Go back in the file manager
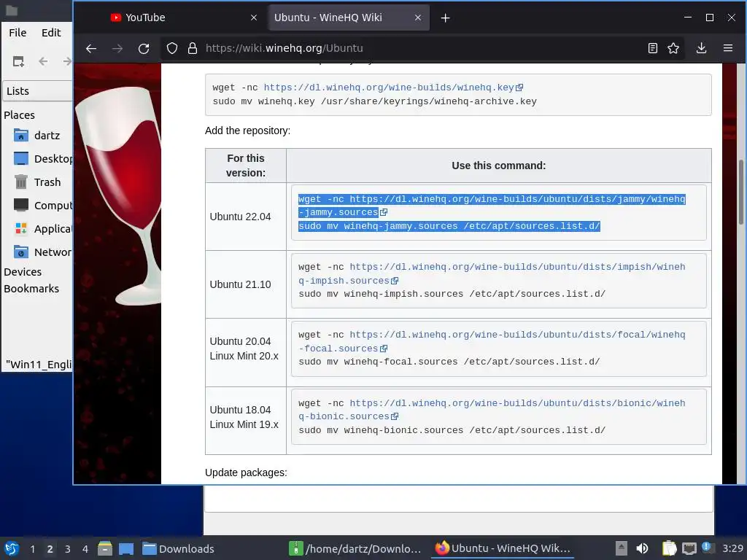747x560 pixels. pyautogui.click(x=43, y=61)
